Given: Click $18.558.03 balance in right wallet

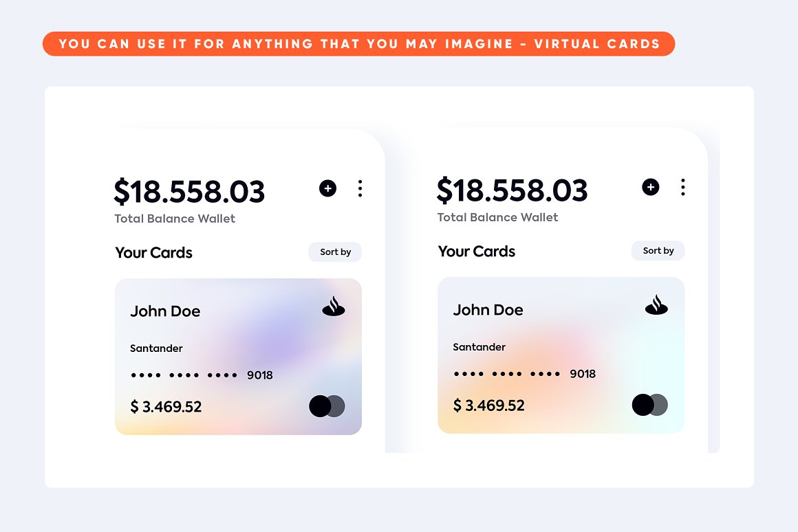Looking at the screenshot, I should (512, 190).
